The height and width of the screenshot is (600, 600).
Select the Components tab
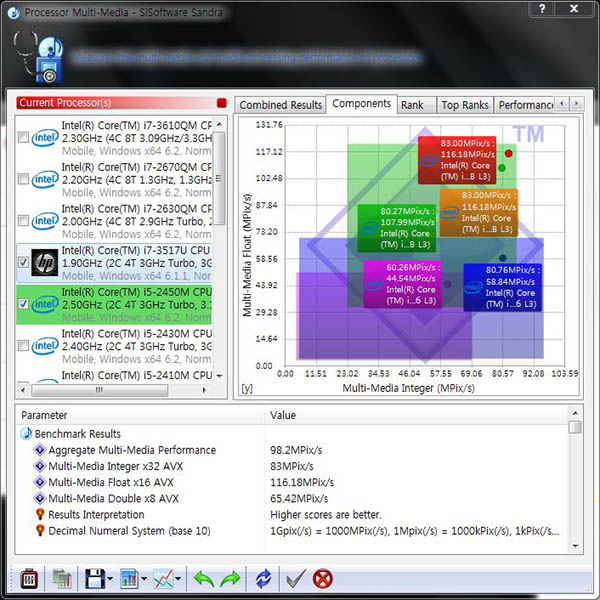point(361,103)
